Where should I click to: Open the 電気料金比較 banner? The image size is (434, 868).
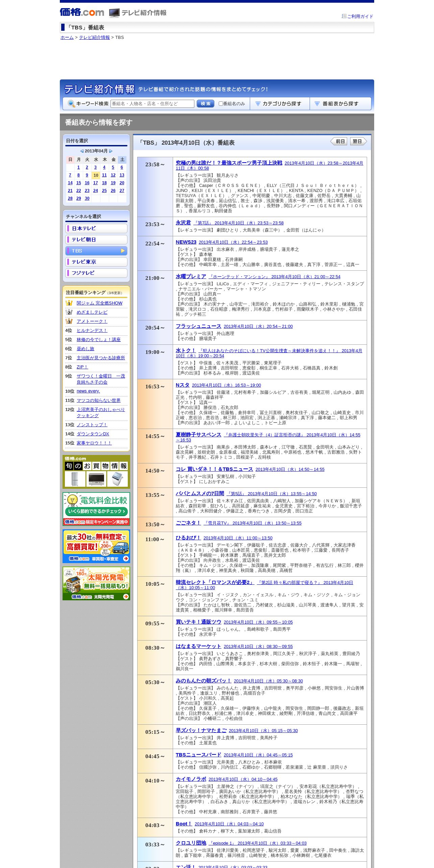[96, 509]
